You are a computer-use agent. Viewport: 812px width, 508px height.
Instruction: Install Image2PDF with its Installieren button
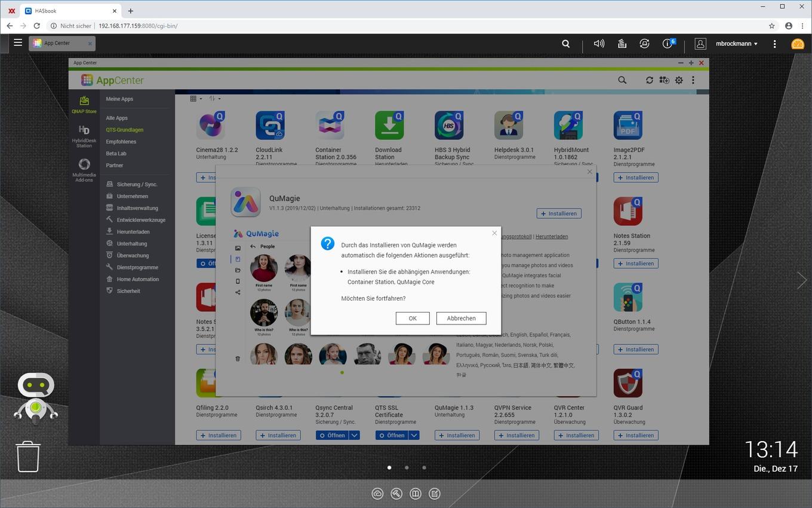[636, 178]
